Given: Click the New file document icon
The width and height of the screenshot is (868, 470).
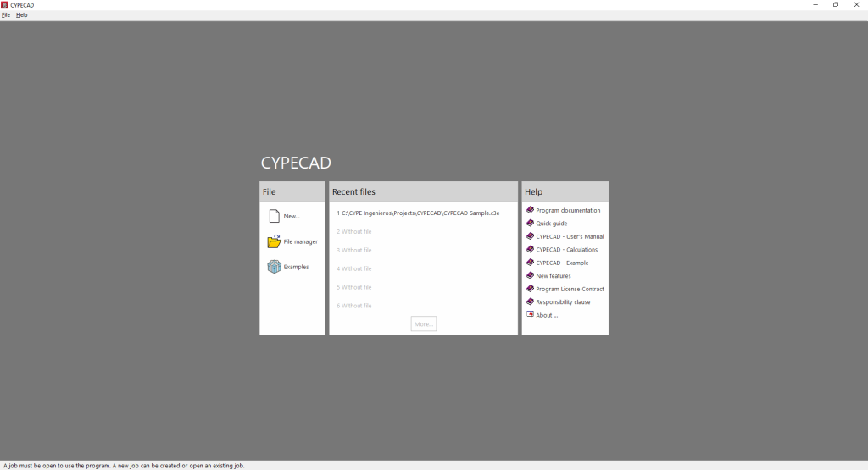Looking at the screenshot, I should pos(274,216).
